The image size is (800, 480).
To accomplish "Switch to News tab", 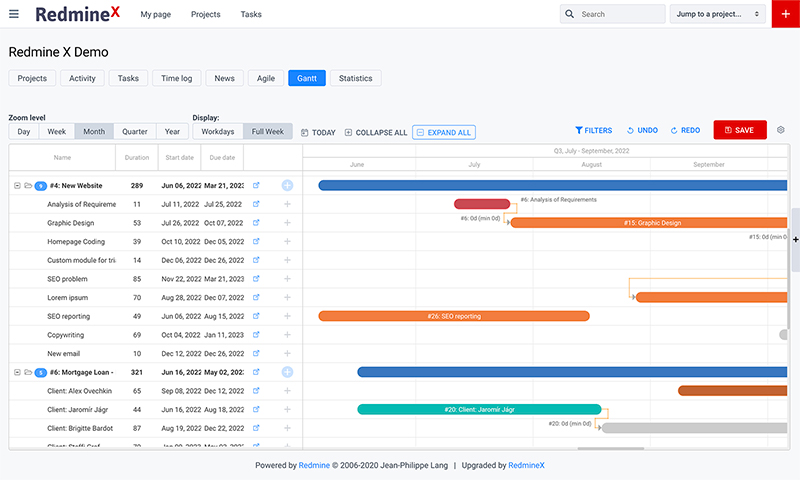I will pyautogui.click(x=224, y=78).
